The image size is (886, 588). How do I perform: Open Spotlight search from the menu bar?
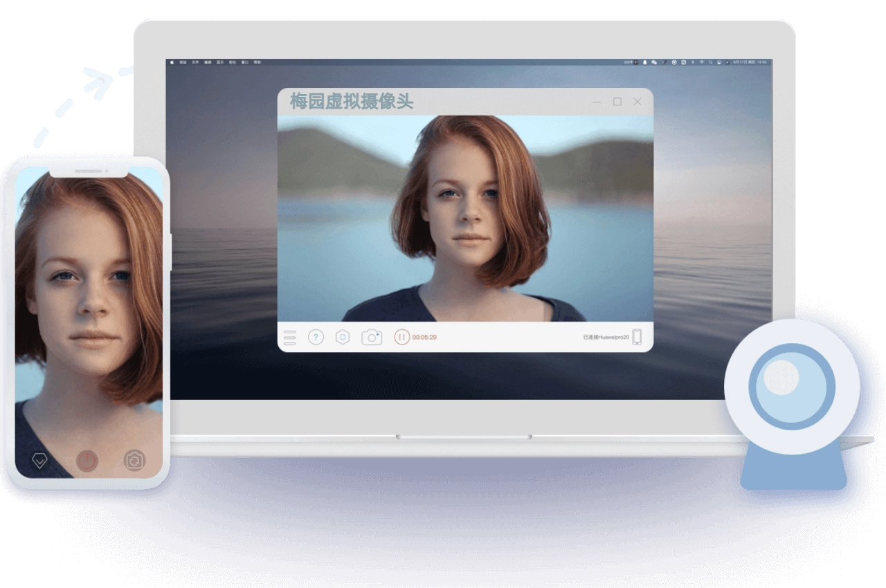click(x=710, y=62)
